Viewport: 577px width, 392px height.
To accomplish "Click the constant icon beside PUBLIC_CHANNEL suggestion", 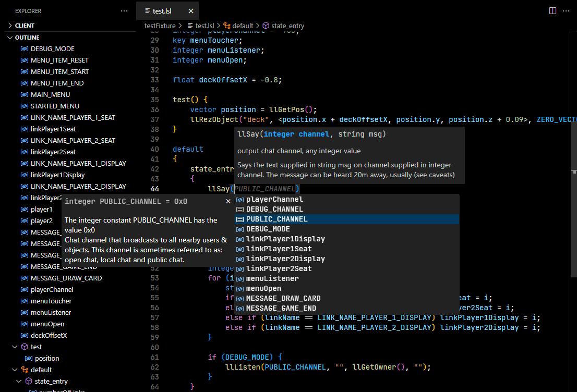I will point(239,218).
